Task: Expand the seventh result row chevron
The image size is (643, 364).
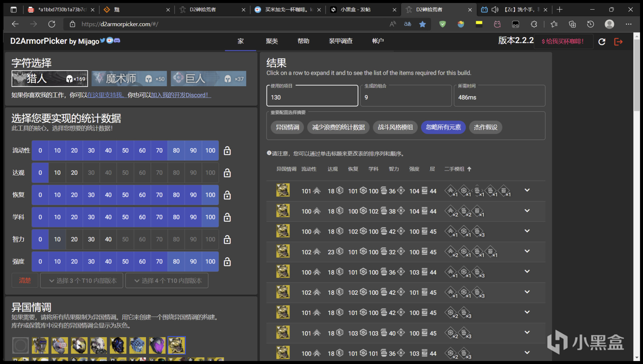Action: tap(527, 312)
